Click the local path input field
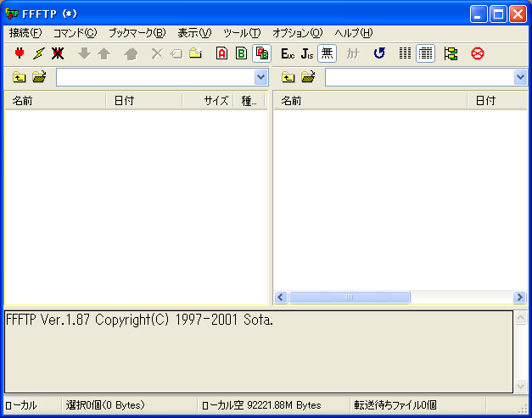The image size is (532, 418). pyautogui.click(x=155, y=77)
